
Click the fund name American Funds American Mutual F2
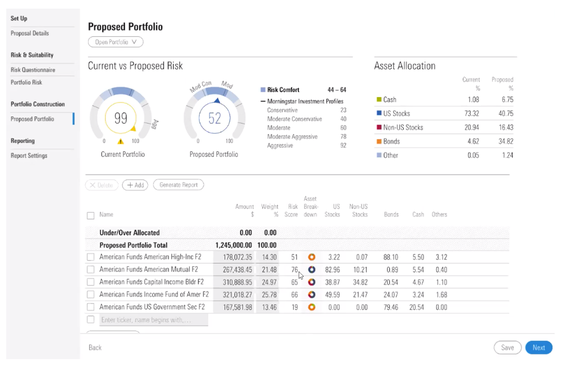(149, 270)
